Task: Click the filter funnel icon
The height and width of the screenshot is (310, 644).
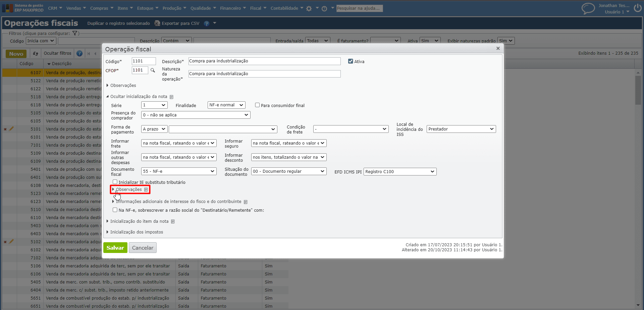Action: 75,33
